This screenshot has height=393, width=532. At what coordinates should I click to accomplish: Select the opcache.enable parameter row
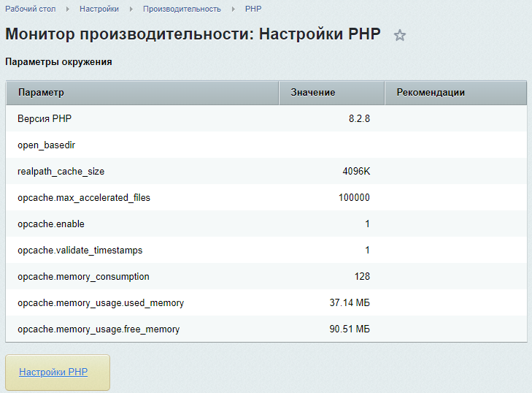(51, 224)
